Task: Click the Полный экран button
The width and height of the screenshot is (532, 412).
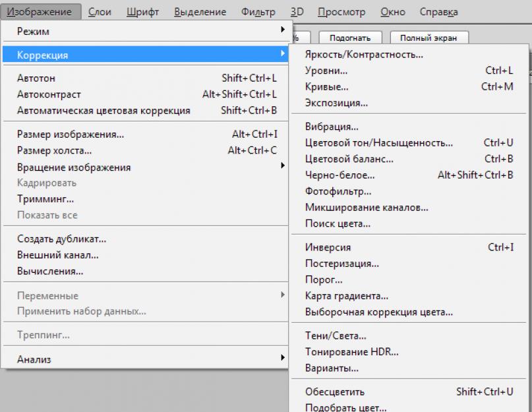Action: [x=429, y=38]
